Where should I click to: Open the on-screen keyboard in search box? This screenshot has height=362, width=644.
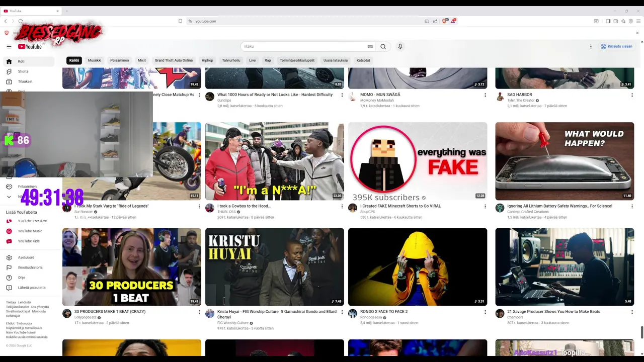tap(370, 46)
